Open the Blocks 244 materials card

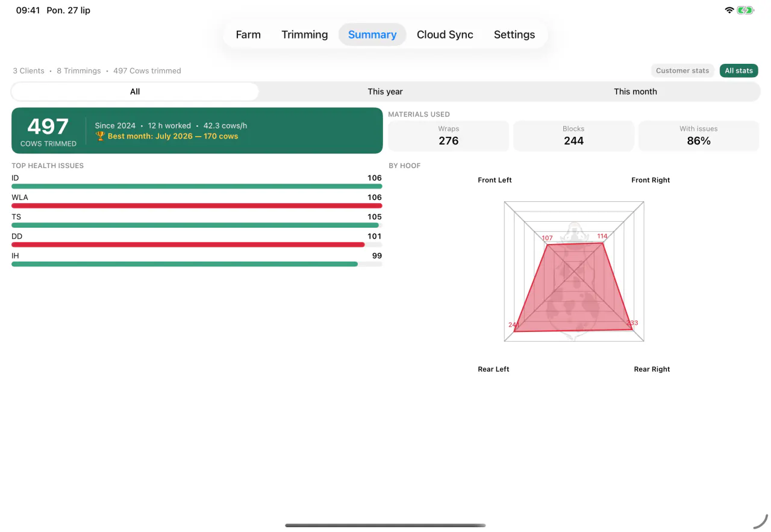pyautogui.click(x=573, y=136)
